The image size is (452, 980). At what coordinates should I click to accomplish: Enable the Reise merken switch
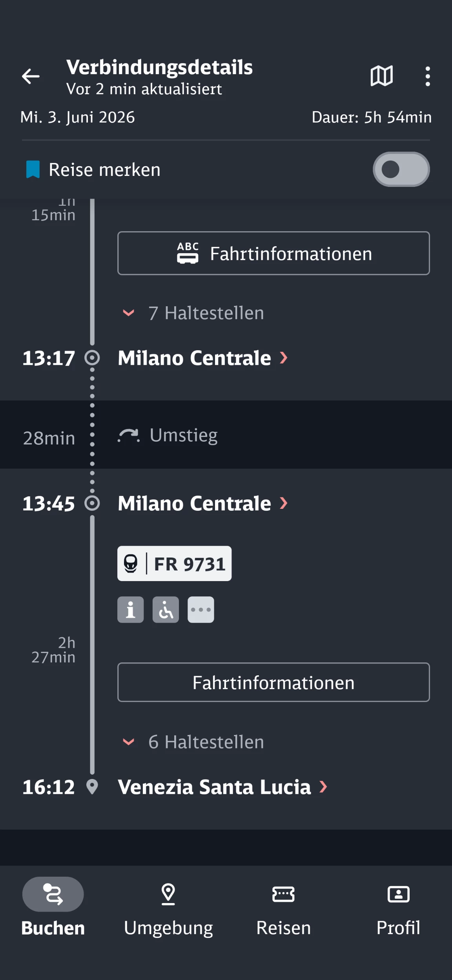[x=401, y=170]
